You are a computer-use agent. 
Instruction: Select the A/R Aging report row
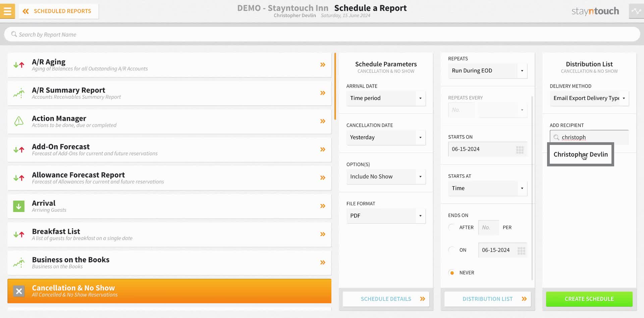coord(169,65)
